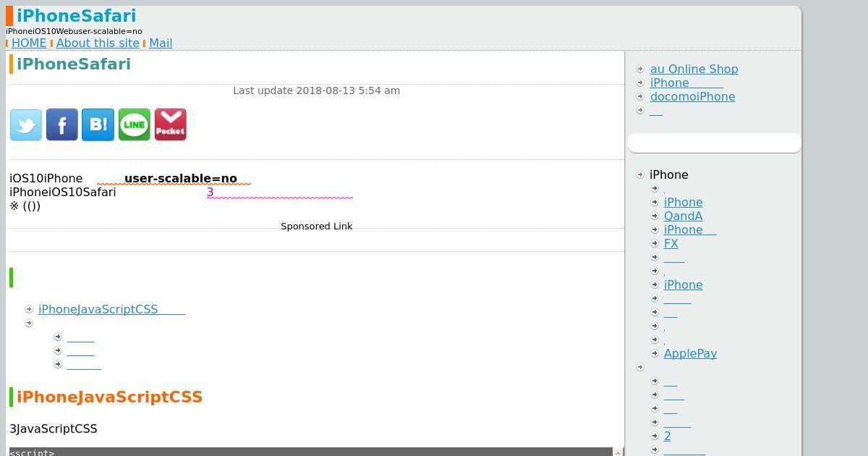868x456 pixels.
Task: Go to the au Online Shop link
Action: tap(694, 69)
